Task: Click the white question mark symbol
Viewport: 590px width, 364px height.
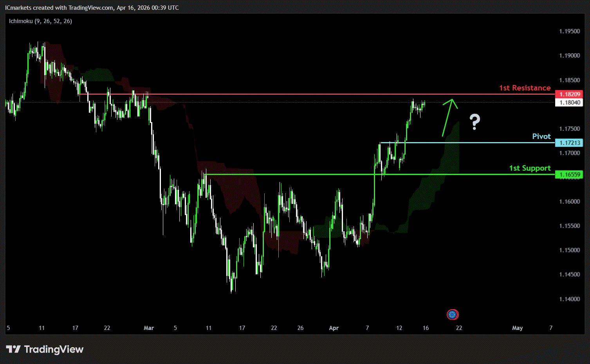Action: (x=475, y=122)
